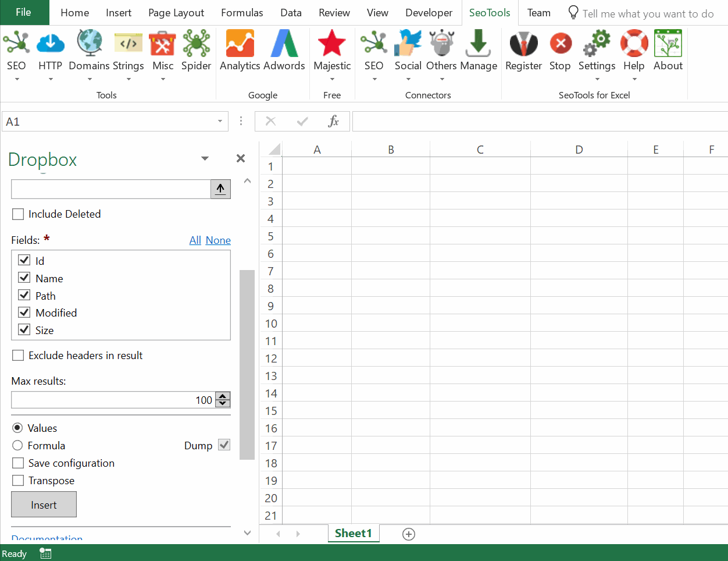Viewport: 728px width, 561px height.
Task: Open the SEO icon in Connectors group
Action: point(374,43)
